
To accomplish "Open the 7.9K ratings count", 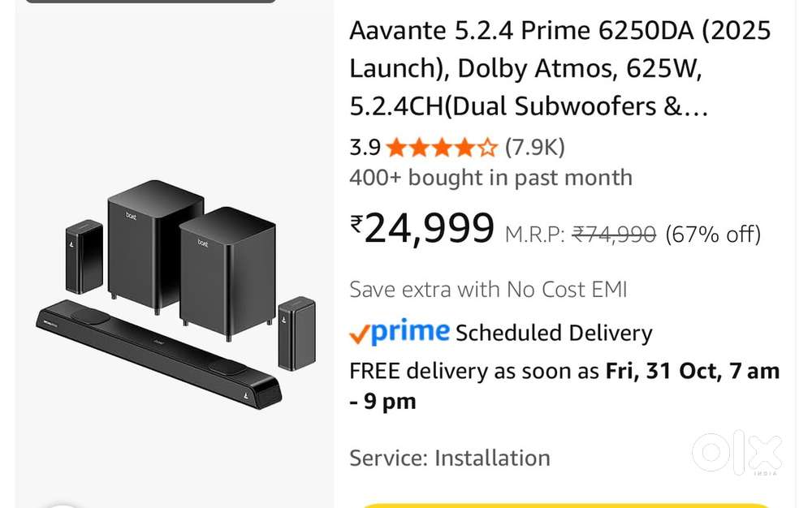I will (x=534, y=148).
